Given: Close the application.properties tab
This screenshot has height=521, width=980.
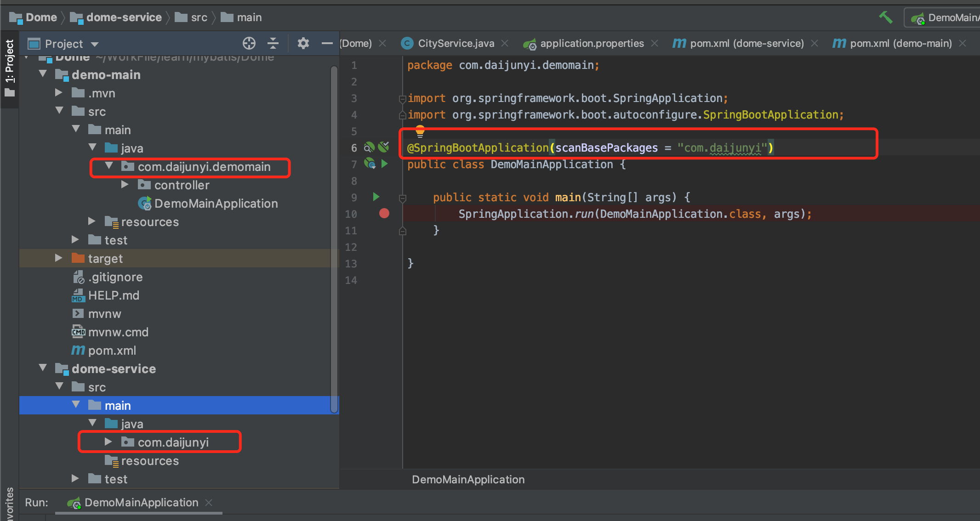Looking at the screenshot, I should point(655,43).
